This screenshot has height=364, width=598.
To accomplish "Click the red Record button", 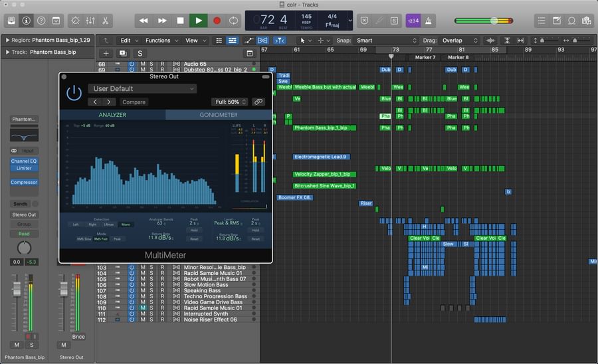I will pyautogui.click(x=217, y=21).
